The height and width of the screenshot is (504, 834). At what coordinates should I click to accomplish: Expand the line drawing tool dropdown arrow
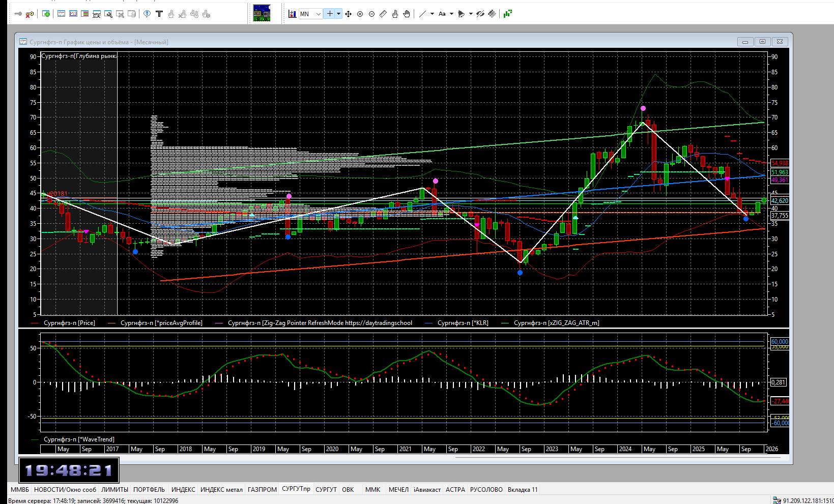click(x=432, y=14)
